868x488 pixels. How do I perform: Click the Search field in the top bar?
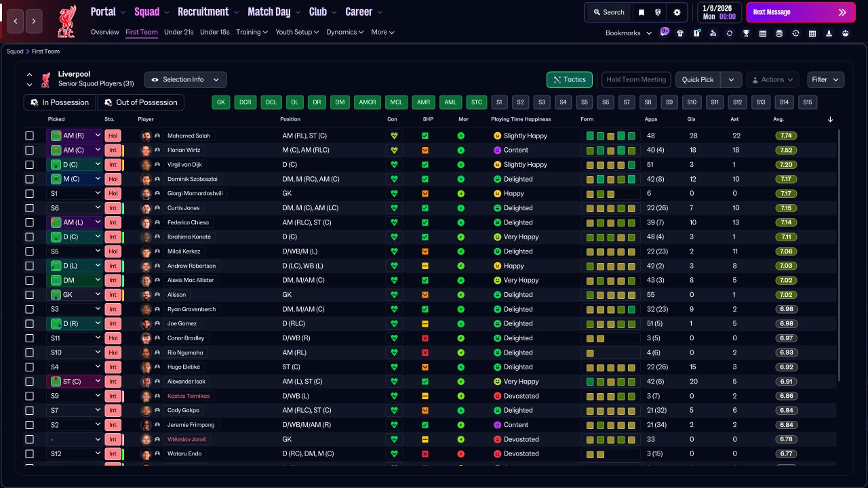coord(608,12)
